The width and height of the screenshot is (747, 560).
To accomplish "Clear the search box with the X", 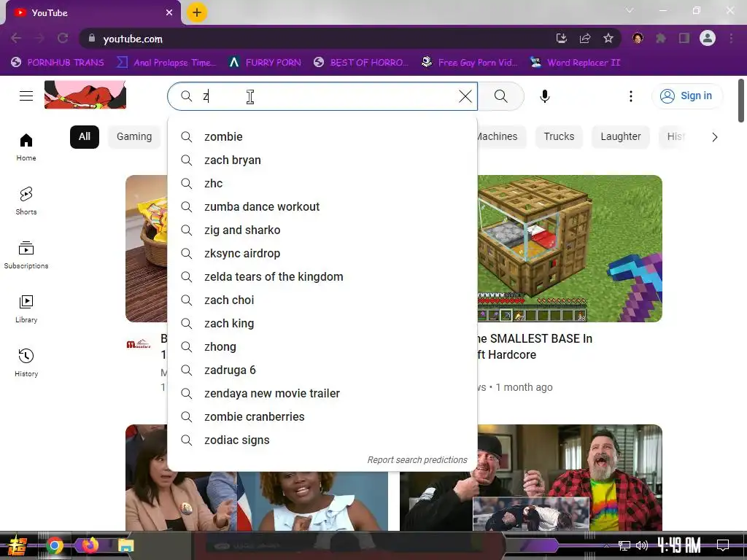I will coord(465,96).
